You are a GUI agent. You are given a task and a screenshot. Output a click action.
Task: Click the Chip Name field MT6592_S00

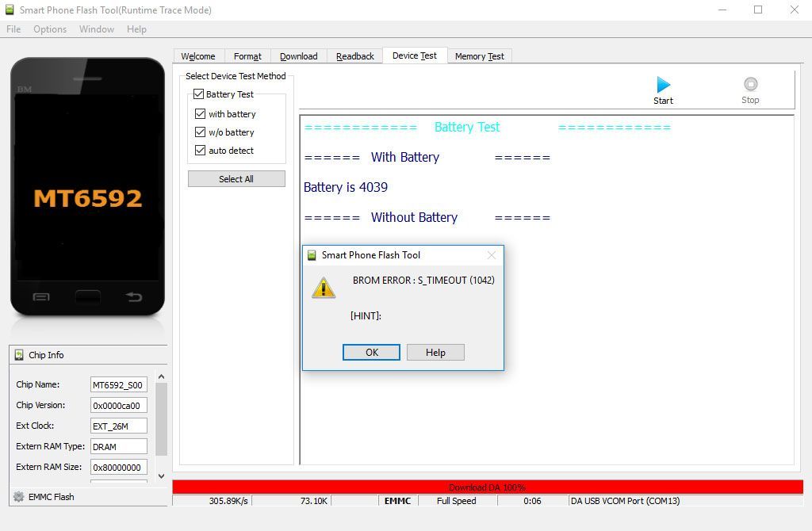(119, 384)
